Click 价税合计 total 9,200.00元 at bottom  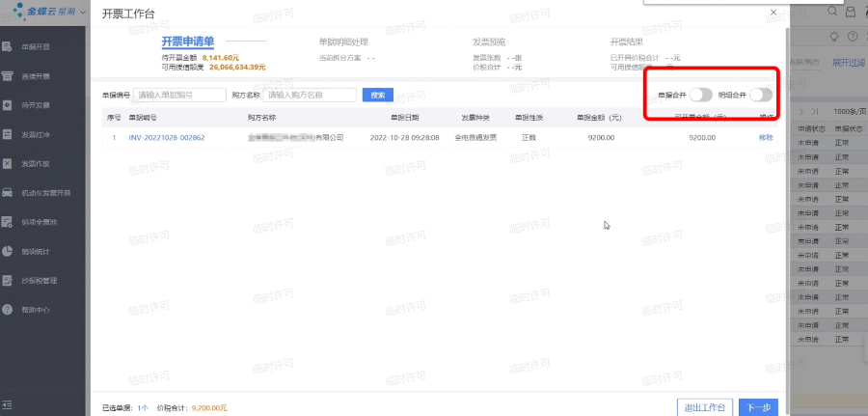pos(209,408)
